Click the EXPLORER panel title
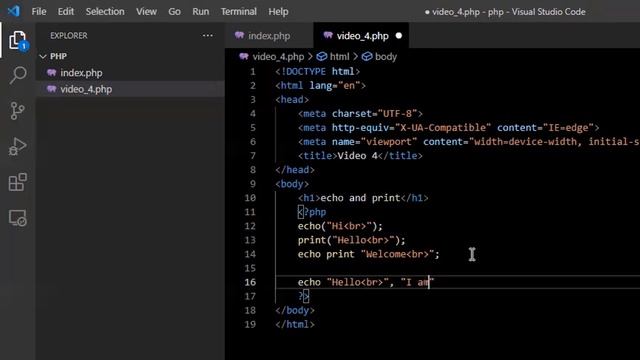The image size is (640, 360). 69,36
